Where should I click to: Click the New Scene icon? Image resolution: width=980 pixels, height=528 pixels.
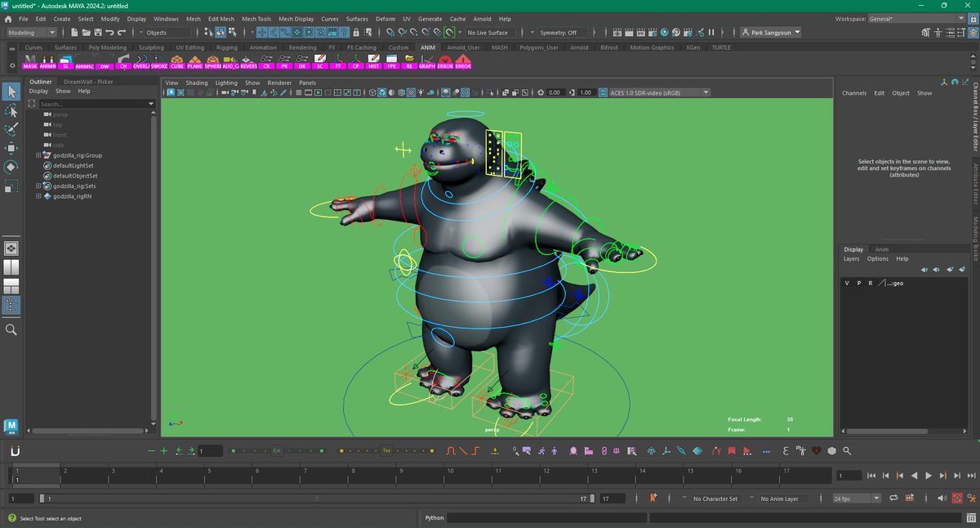pos(74,33)
